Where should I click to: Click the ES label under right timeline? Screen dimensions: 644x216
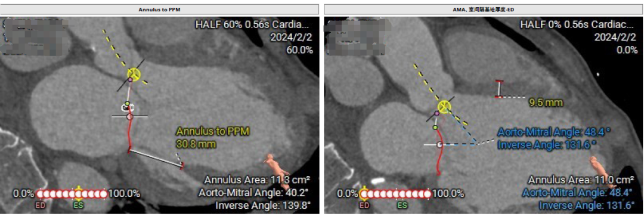(x=402, y=205)
